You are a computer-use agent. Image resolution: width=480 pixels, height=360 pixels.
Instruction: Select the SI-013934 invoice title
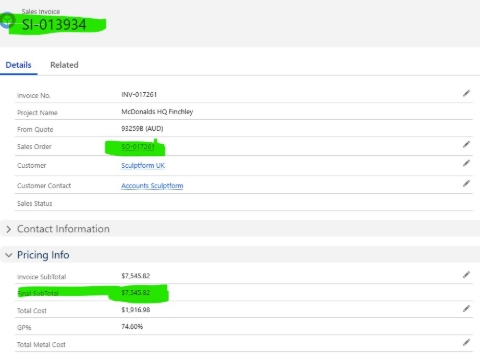click(54, 25)
